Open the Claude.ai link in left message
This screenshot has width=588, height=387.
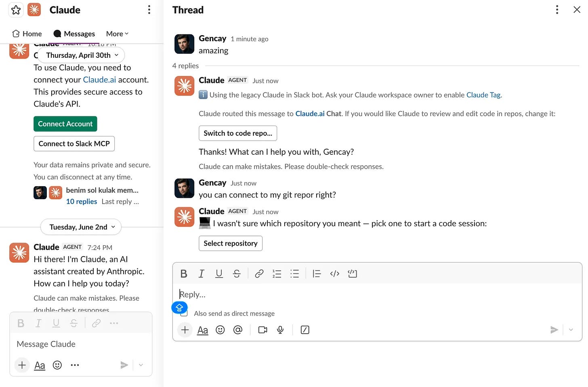(99, 80)
